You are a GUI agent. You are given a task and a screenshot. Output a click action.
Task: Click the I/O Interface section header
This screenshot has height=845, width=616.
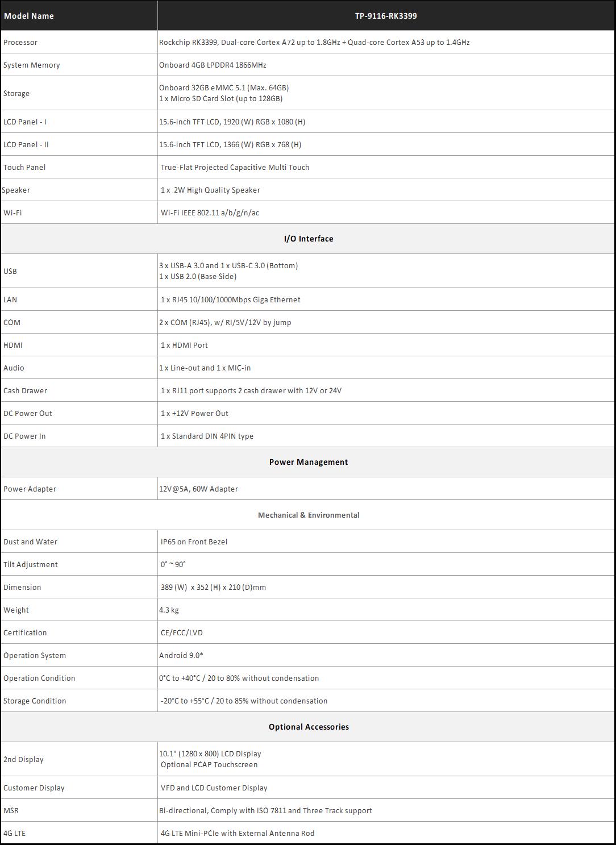pos(309,239)
